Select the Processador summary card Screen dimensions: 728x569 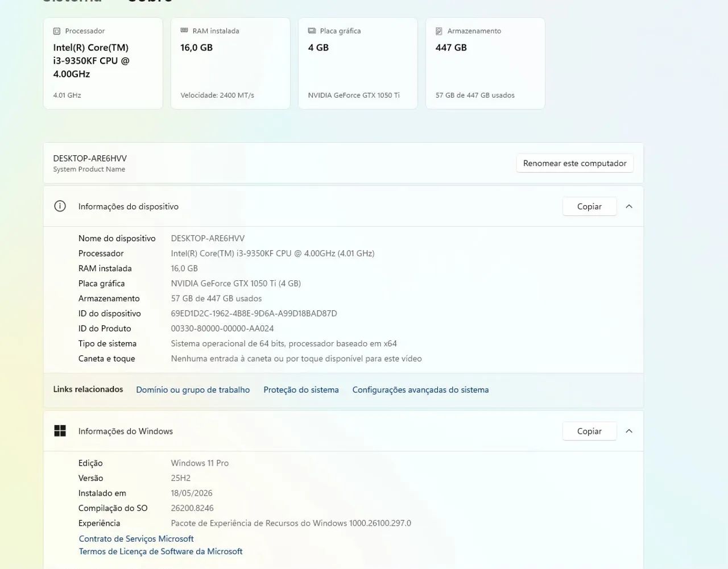click(103, 63)
